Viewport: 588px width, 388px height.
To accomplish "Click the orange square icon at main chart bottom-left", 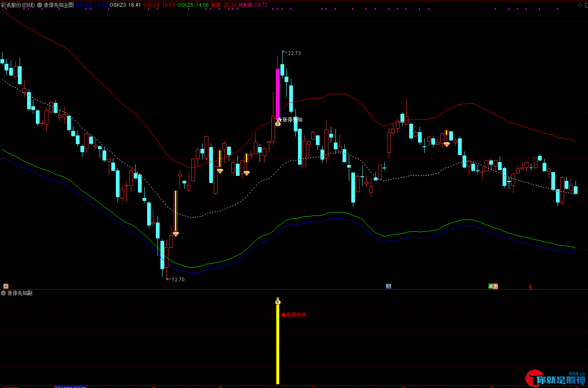I will tap(6, 286).
